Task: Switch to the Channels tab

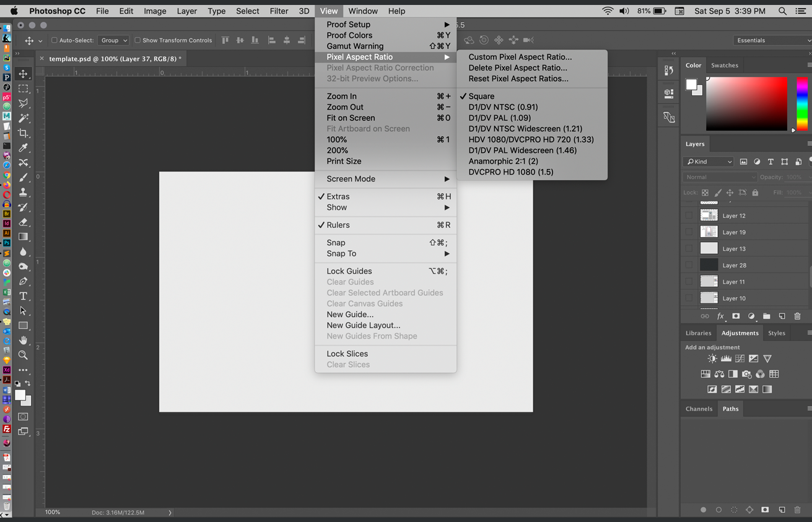Action: (x=699, y=409)
